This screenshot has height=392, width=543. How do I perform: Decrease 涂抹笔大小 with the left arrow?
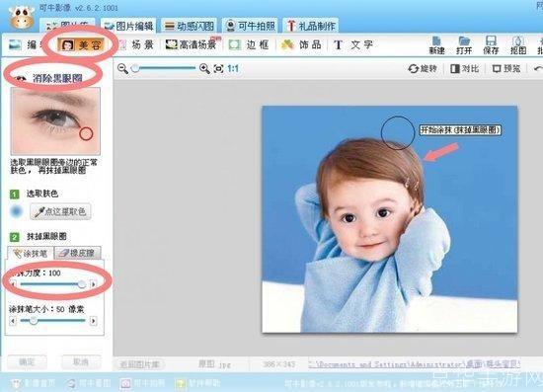tap(13, 321)
